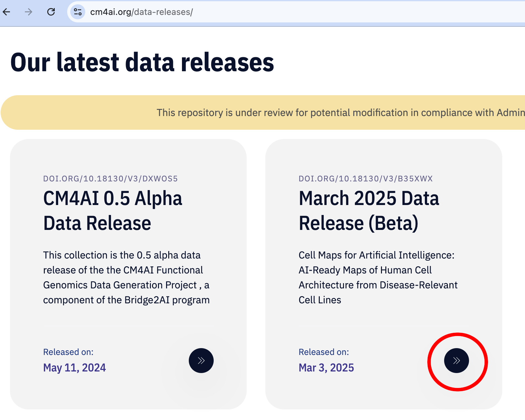Viewport: 525px width, 420px height.
Task: Go back to the previous page
Action: (7, 12)
